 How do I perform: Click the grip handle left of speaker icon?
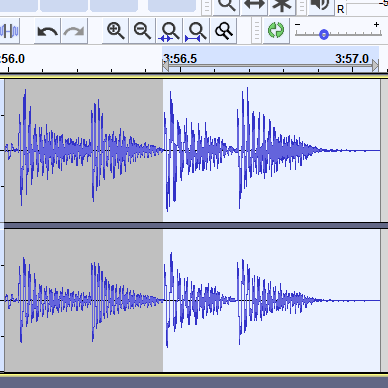[x=302, y=7]
